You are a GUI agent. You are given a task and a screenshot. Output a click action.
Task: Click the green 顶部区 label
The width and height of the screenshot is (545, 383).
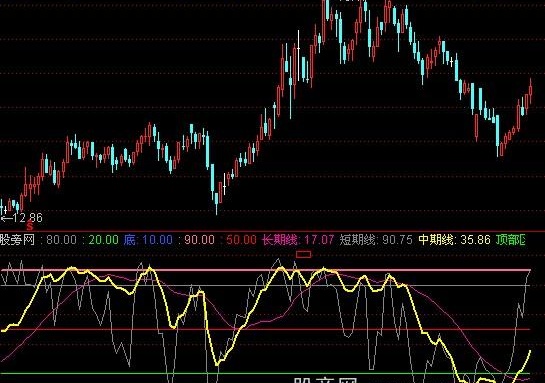point(511,240)
